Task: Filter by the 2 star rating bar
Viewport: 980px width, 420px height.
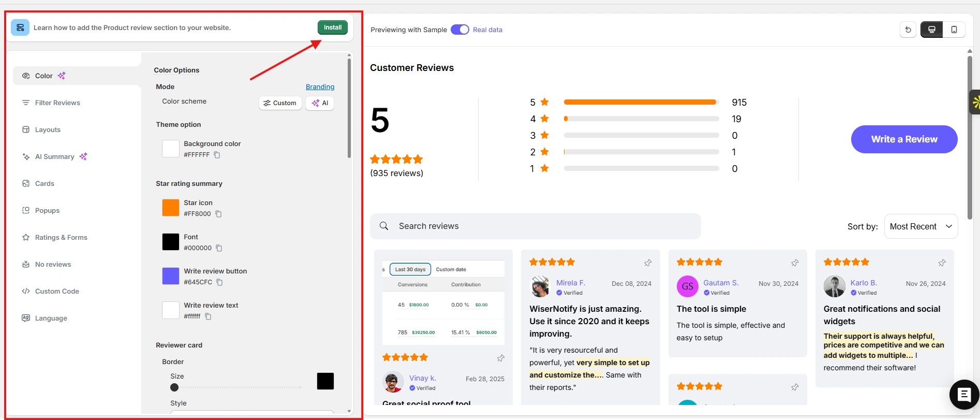Action: point(642,152)
